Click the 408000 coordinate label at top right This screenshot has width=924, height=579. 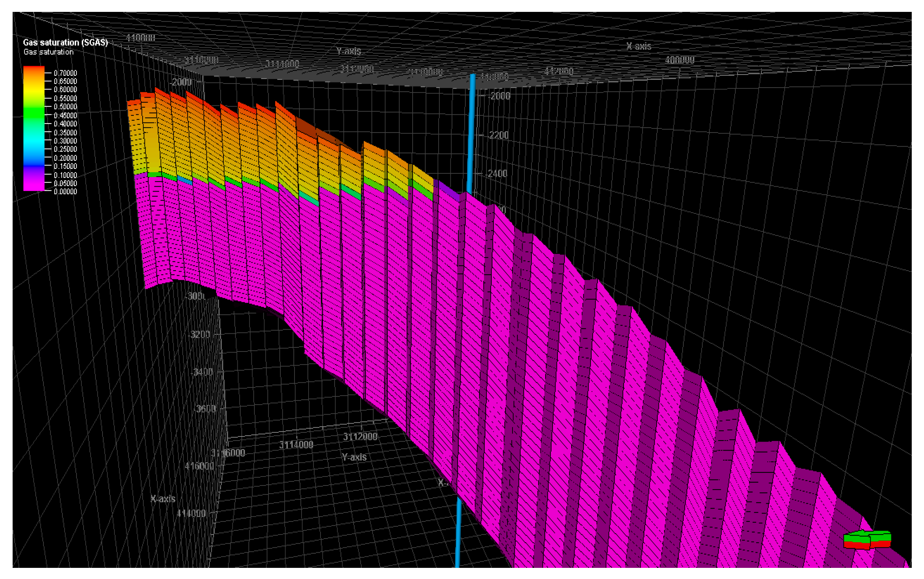pyautogui.click(x=679, y=60)
